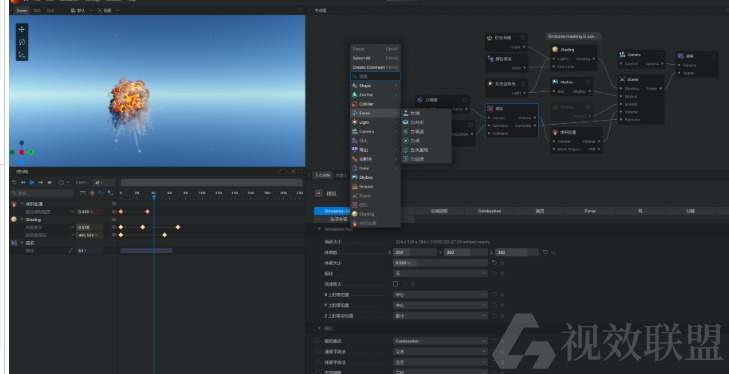
Task: Click the search field in the context menu
Action: pos(375,76)
